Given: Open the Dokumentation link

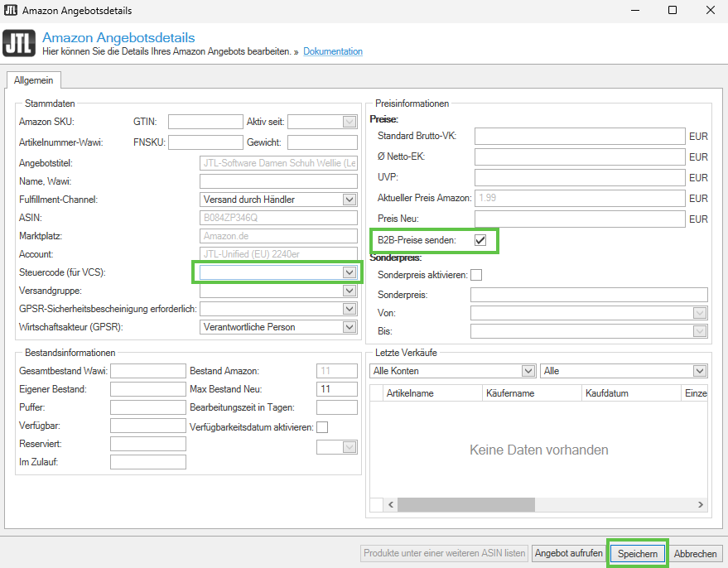Looking at the screenshot, I should pyautogui.click(x=333, y=51).
